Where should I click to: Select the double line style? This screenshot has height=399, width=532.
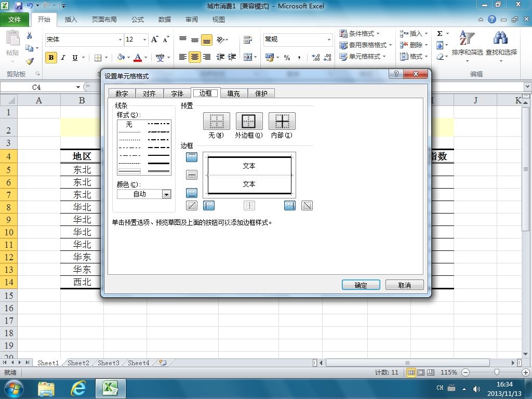(x=159, y=171)
